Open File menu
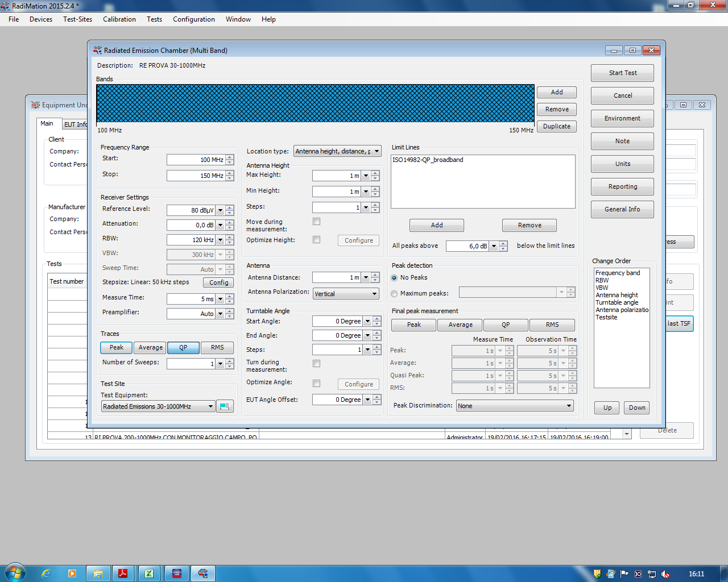The image size is (728, 582). coord(14,19)
